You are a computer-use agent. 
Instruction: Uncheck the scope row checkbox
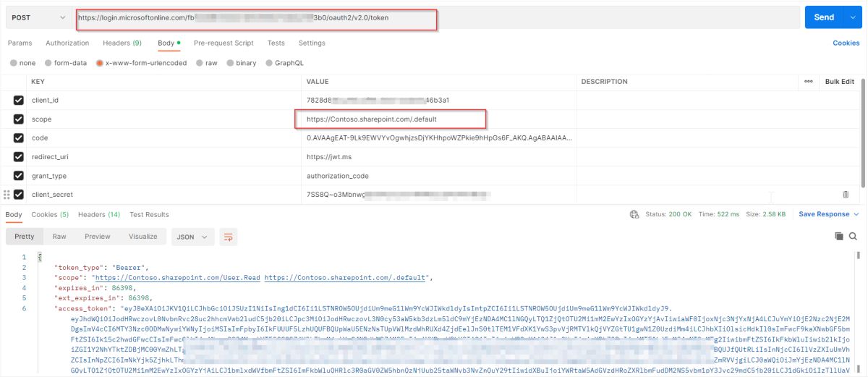pos(19,119)
